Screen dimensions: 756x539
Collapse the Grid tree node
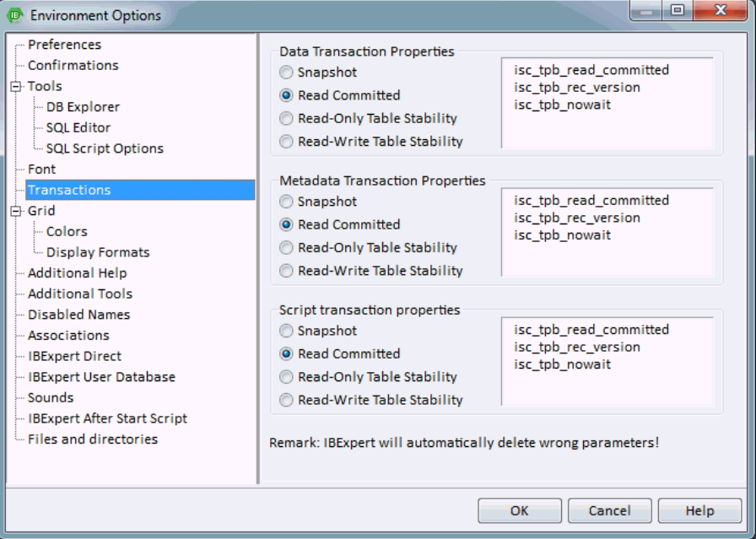point(16,211)
